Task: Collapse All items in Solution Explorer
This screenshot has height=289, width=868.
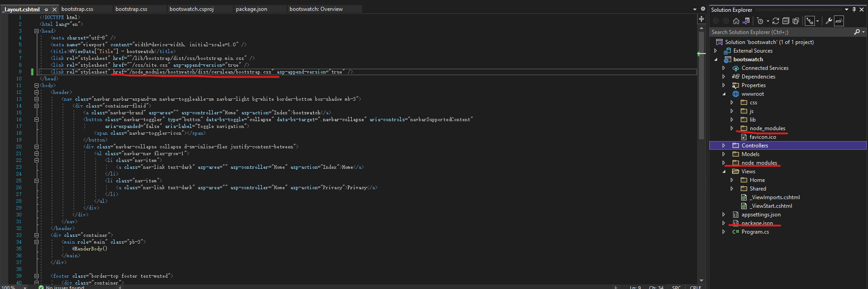Action: click(x=786, y=21)
